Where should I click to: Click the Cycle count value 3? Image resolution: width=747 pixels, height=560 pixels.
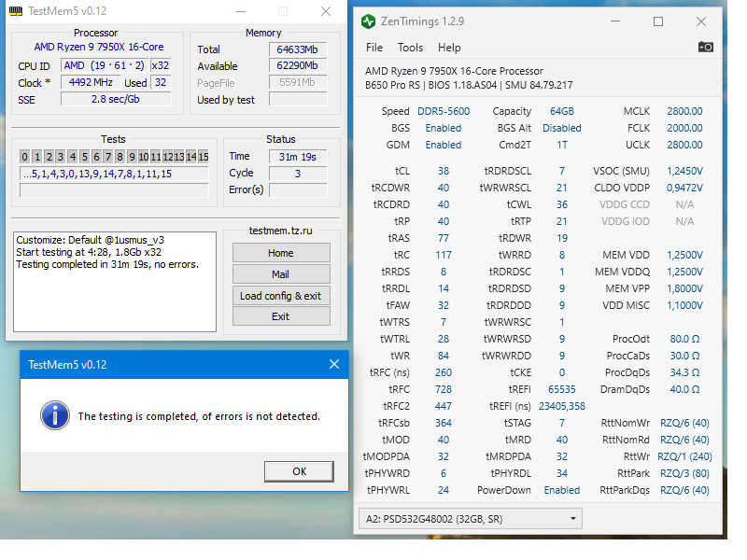(x=298, y=174)
